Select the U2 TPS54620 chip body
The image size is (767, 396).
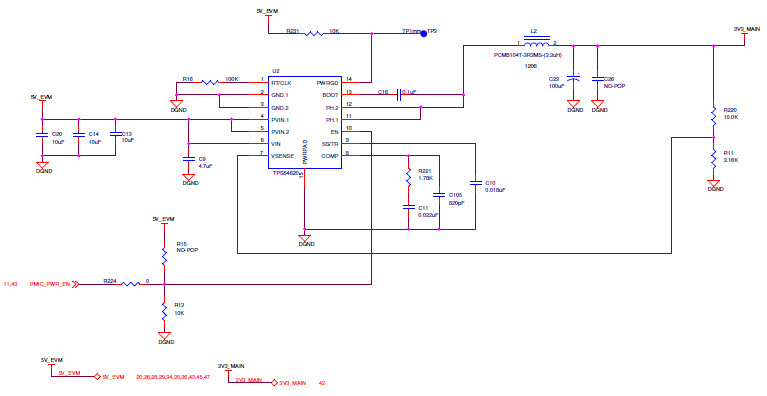pyautogui.click(x=304, y=122)
